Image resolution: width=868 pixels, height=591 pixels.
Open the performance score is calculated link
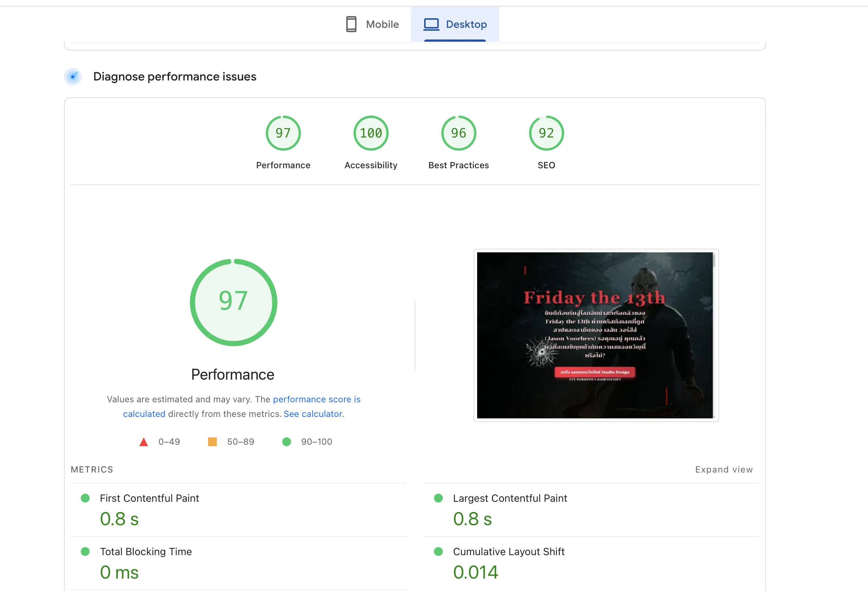[316, 399]
